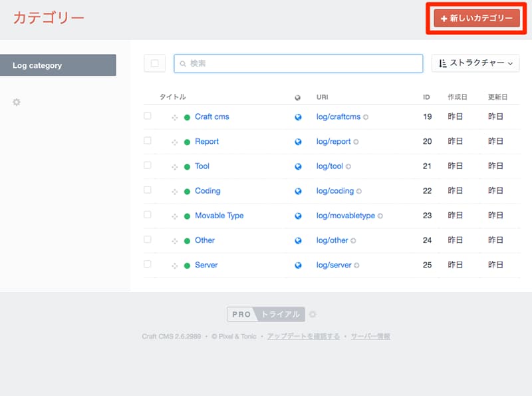This screenshot has width=532, height=396.
Task: Click the sidebar settings gear icon
Action: click(17, 102)
